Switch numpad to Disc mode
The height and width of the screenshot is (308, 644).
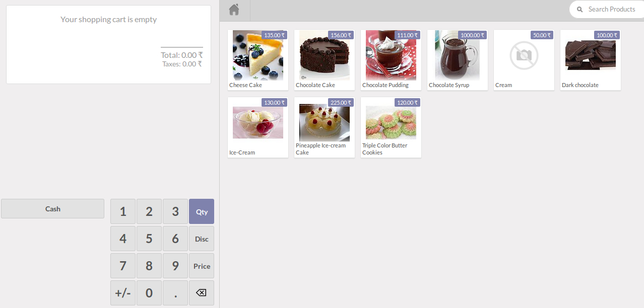pos(202,239)
